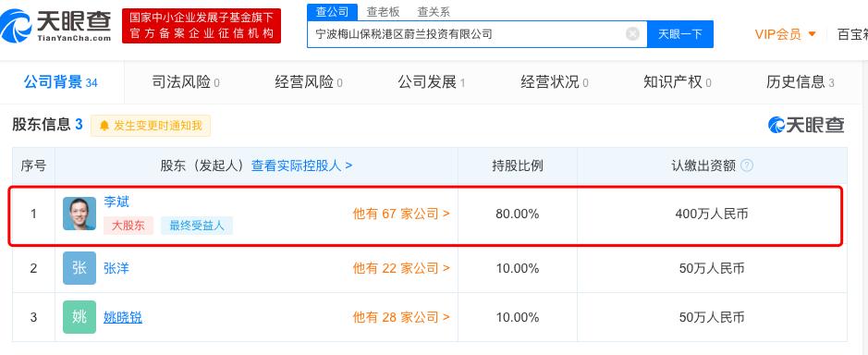Click the 姚 avatar icon
Screen dimensions: 868x355
coord(79,317)
